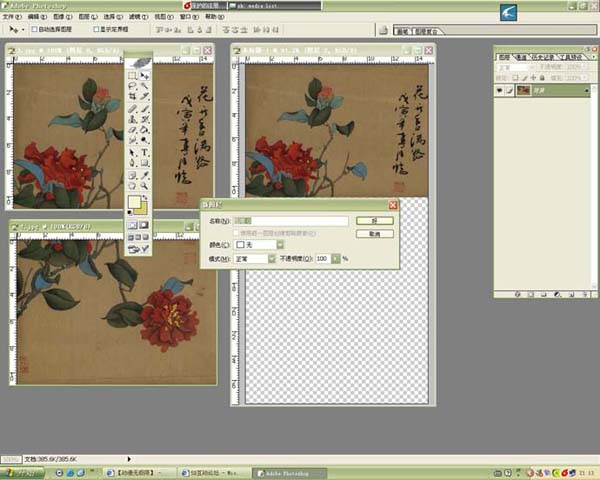Select the Crop tool
This screenshot has width=600, height=480.
[132, 96]
